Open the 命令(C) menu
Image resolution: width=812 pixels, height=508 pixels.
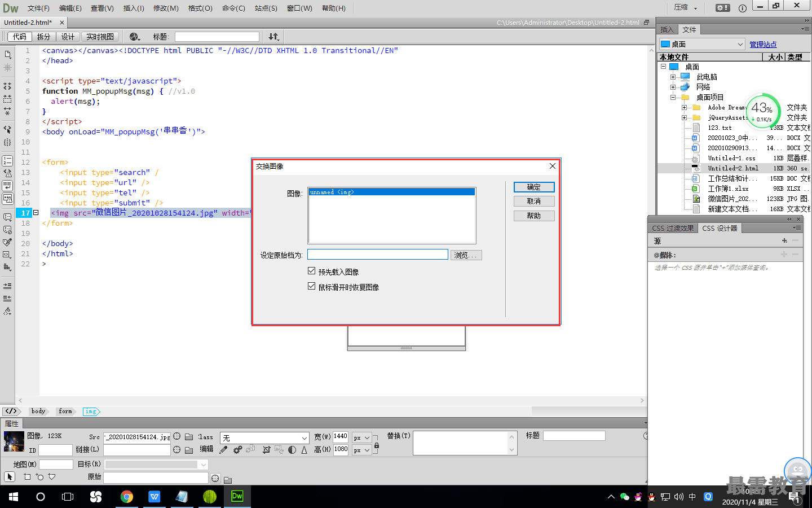(x=233, y=8)
